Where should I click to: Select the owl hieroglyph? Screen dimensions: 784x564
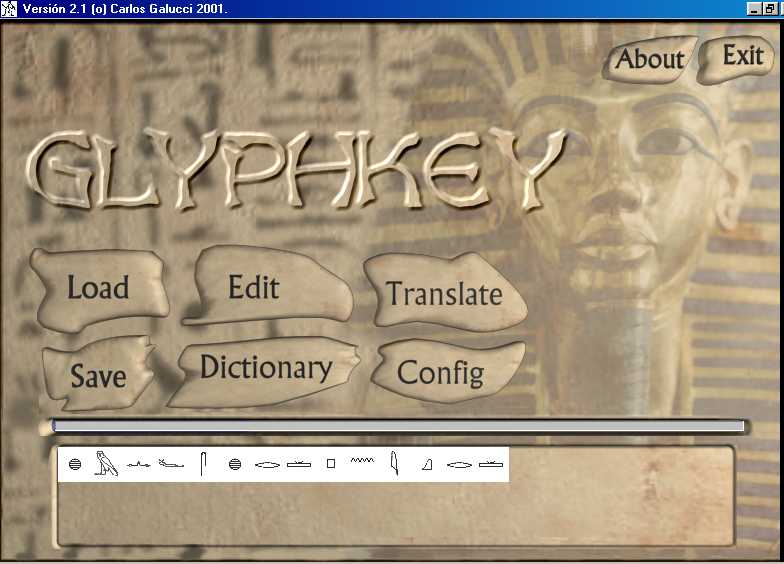[106, 464]
